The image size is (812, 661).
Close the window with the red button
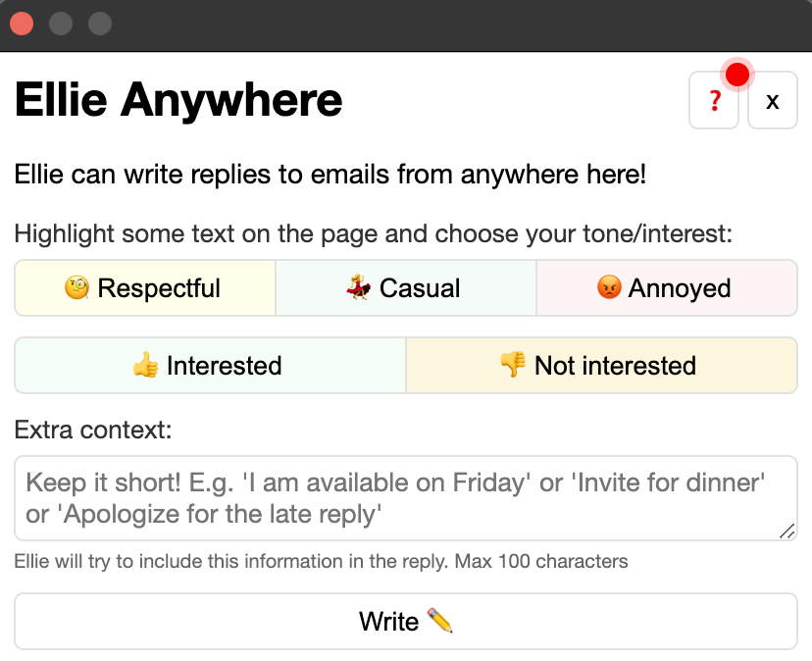pos(21,24)
